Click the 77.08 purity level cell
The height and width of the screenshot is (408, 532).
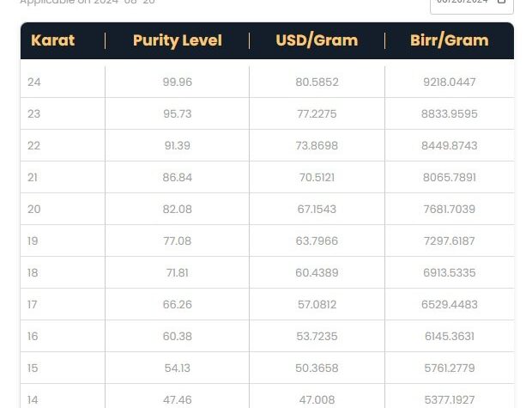177,241
